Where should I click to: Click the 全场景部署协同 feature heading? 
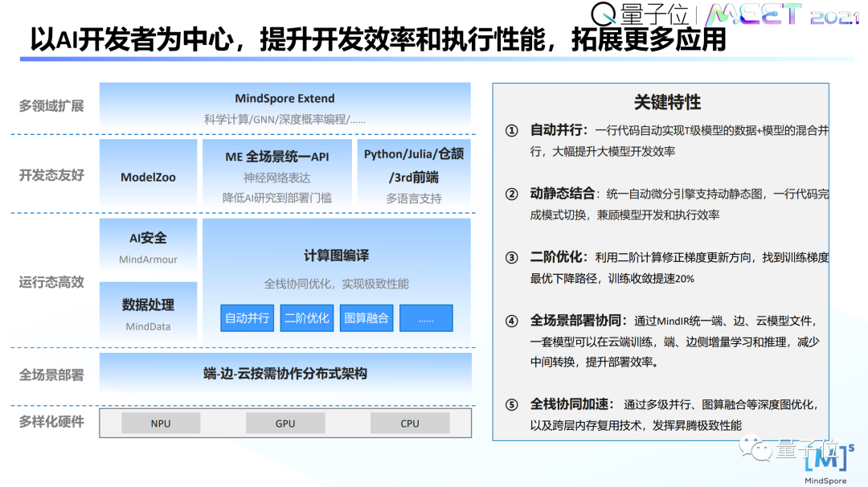tap(578, 321)
